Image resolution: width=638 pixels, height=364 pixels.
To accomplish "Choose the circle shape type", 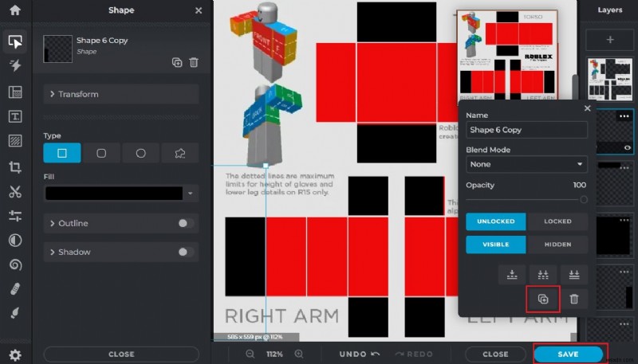I will click(x=141, y=153).
